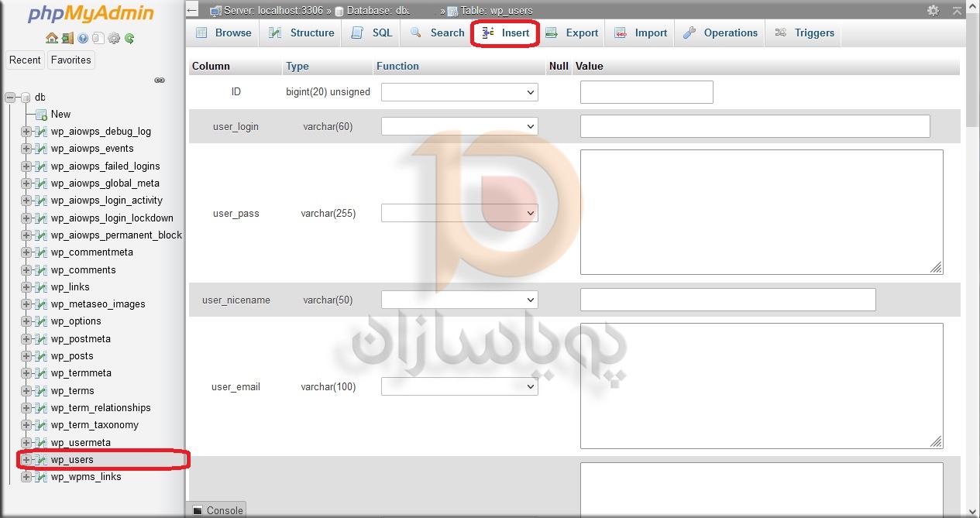Click the Recent button

[25, 60]
